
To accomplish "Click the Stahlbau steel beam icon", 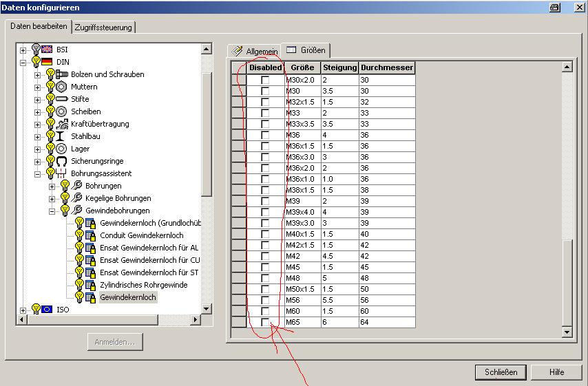I will point(61,136).
